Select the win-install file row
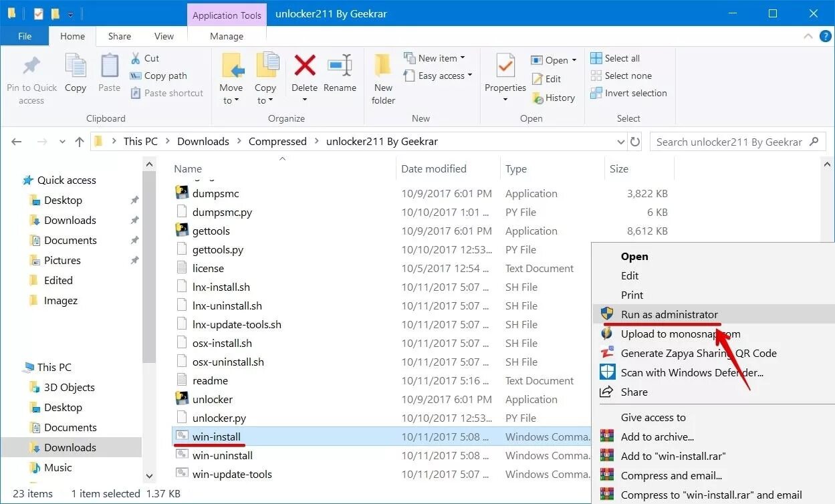 [382, 436]
